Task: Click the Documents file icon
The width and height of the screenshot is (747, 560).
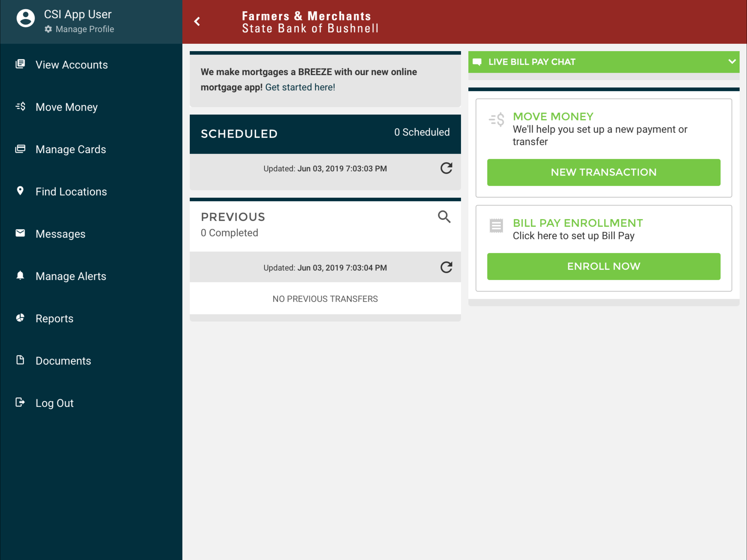Action: coord(20,360)
